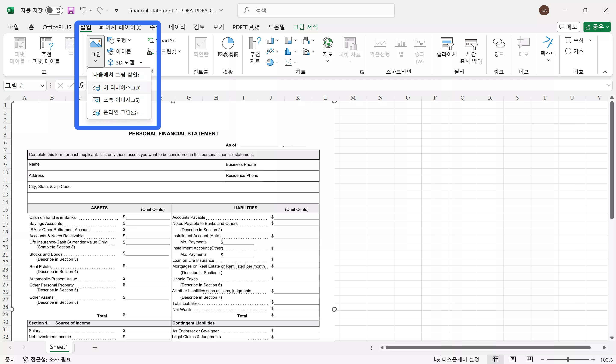616x364 pixels.
Task: Select 온라인 그림(O)... from picture menu
Action: [119, 112]
